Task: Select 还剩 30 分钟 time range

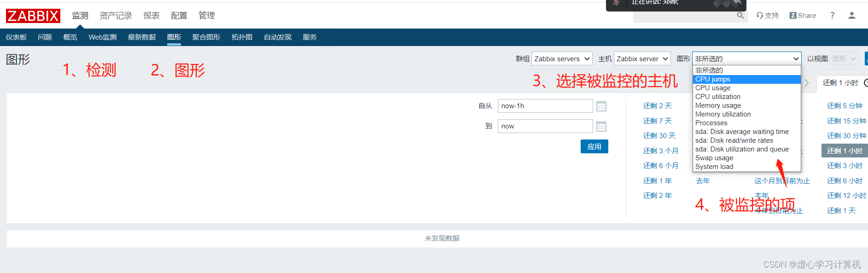Action: click(x=846, y=136)
